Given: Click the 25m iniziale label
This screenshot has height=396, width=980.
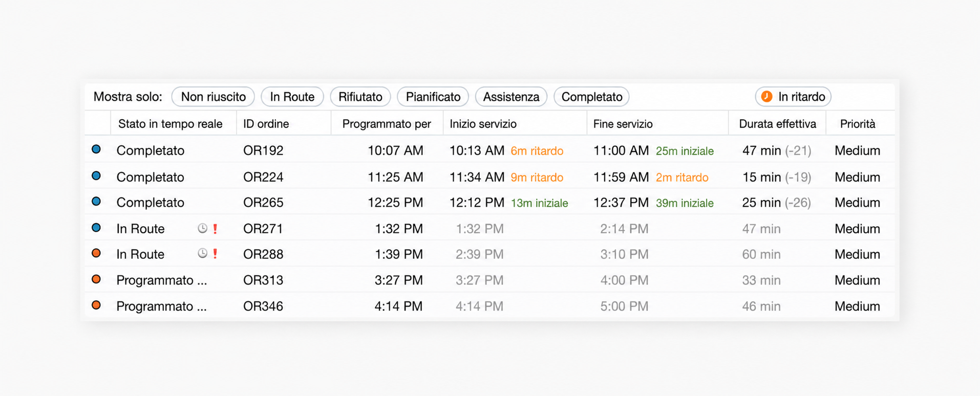Looking at the screenshot, I should pyautogui.click(x=685, y=151).
